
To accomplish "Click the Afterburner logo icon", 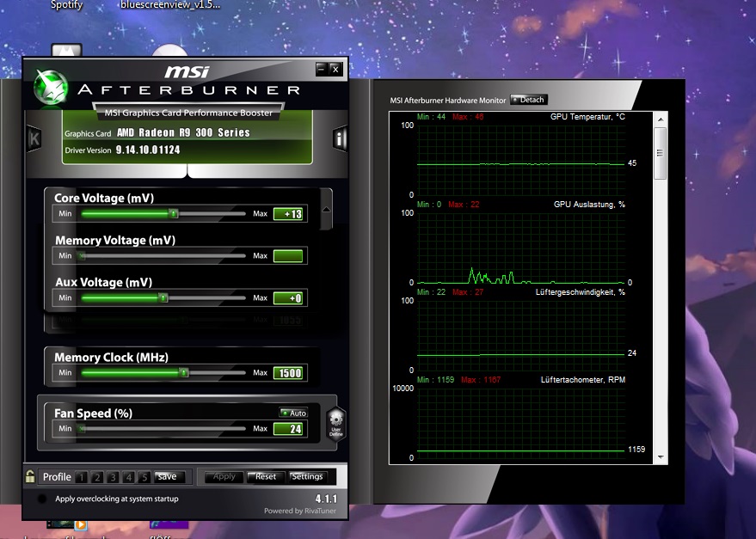I will click(51, 88).
